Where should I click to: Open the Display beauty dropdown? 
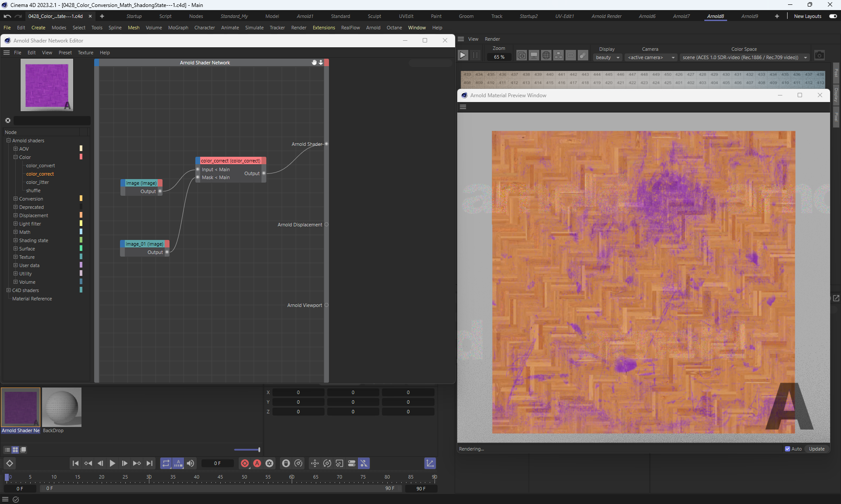[608, 57]
